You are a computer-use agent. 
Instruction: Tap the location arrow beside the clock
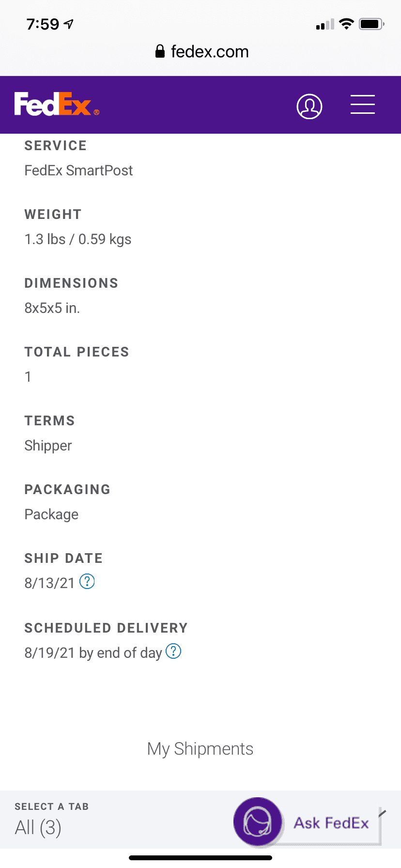pyautogui.click(x=69, y=24)
